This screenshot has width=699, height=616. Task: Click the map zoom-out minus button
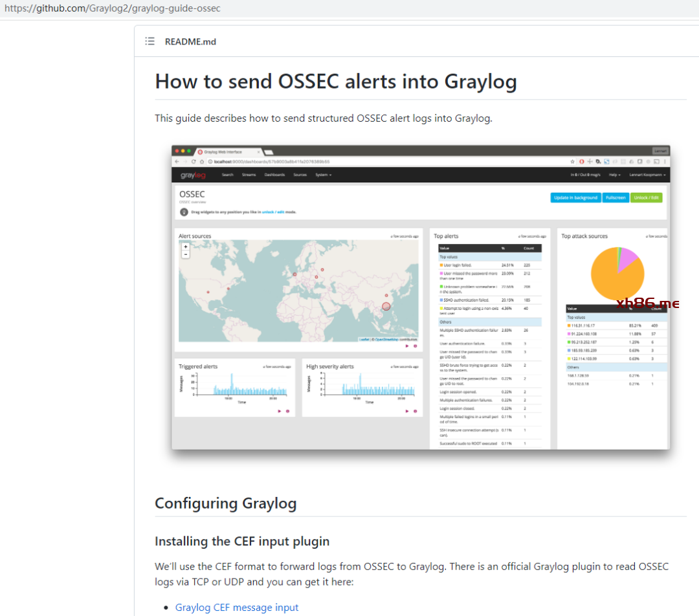click(186, 254)
